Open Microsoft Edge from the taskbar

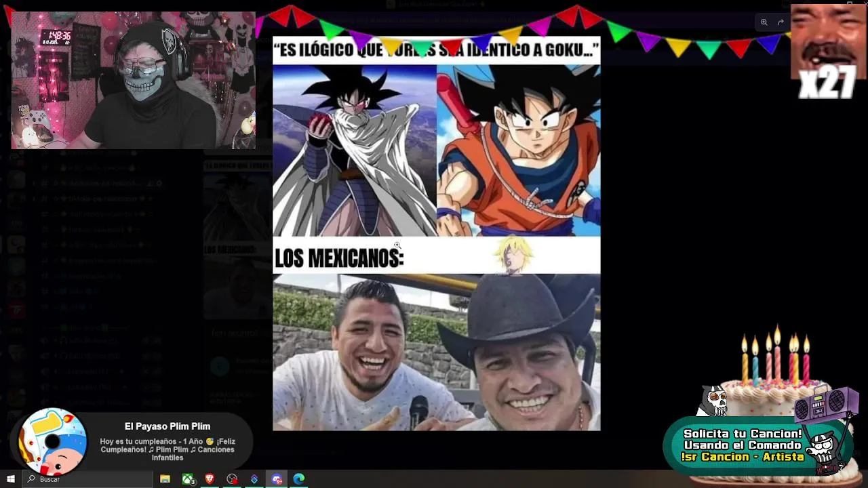click(299, 479)
